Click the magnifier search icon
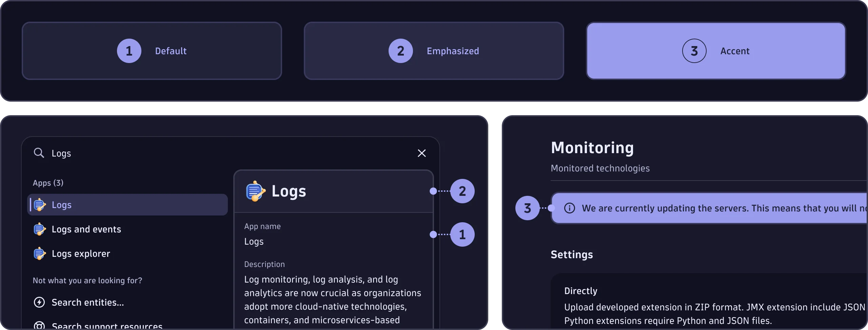 [x=39, y=153]
